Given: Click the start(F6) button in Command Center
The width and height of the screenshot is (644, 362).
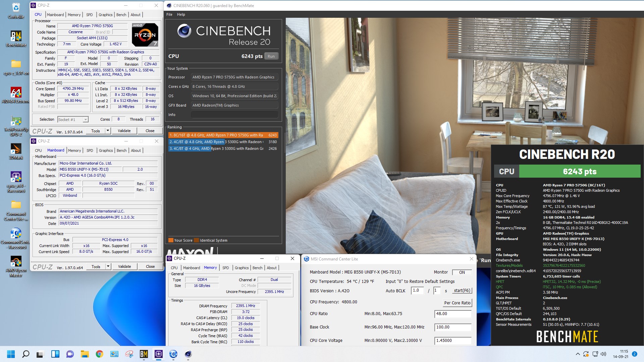Looking at the screenshot, I should 462,291.
